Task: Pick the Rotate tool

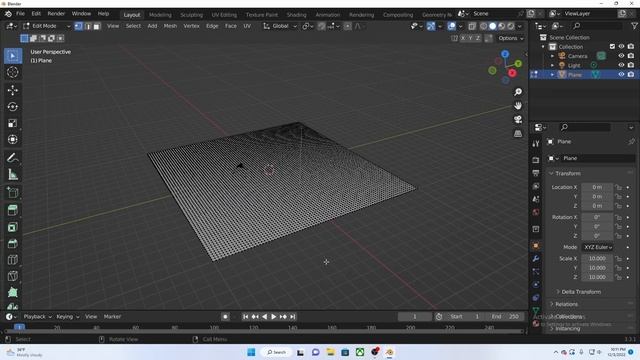Action: (13, 107)
